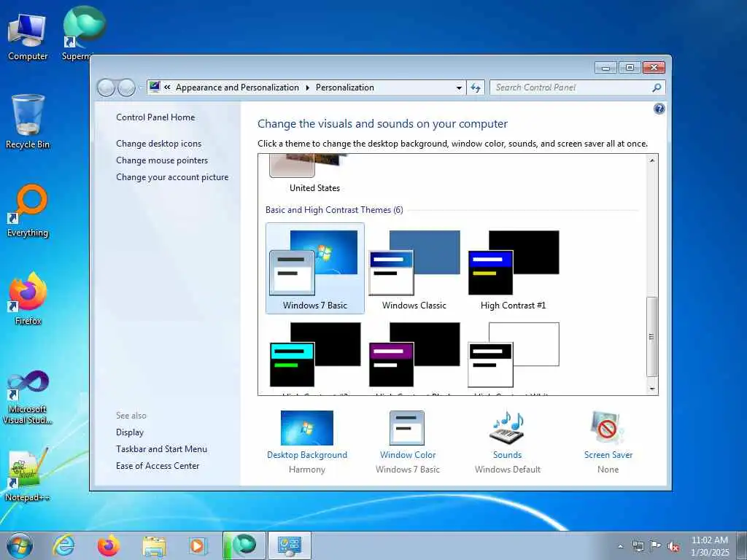
Task: Click the Window Color text label
Action: click(x=408, y=455)
